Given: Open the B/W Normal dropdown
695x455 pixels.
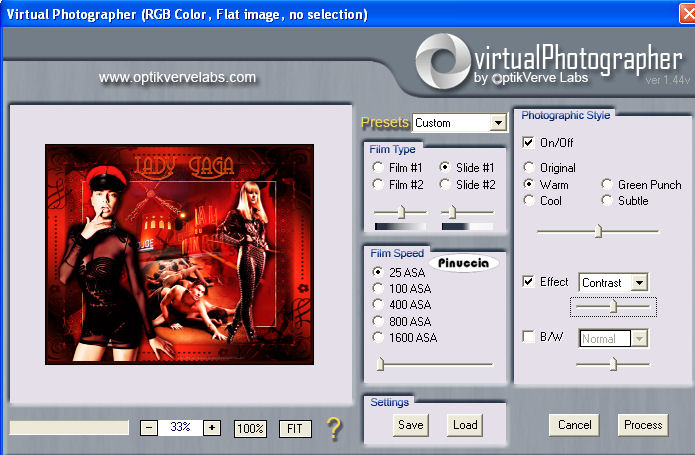Looking at the screenshot, I should [x=639, y=339].
